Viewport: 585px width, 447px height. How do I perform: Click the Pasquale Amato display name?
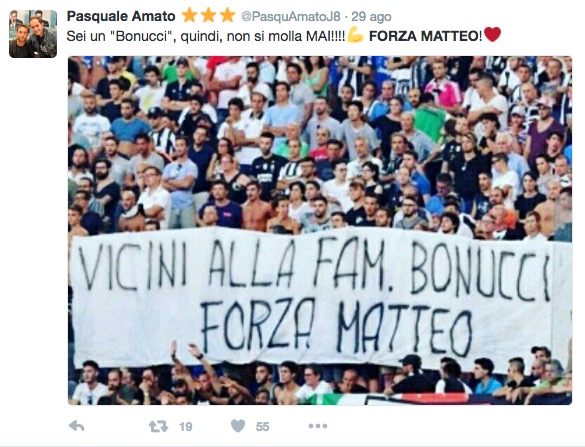tap(121, 16)
